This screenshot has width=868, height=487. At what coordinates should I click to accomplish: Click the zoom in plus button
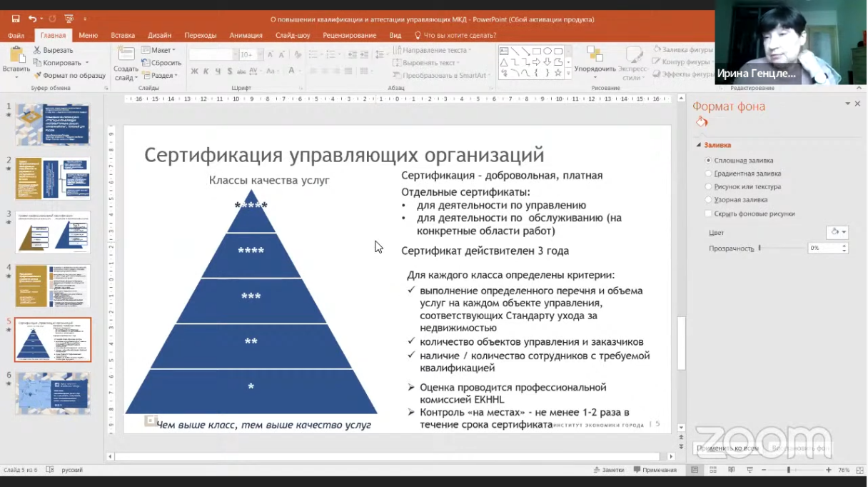click(829, 470)
